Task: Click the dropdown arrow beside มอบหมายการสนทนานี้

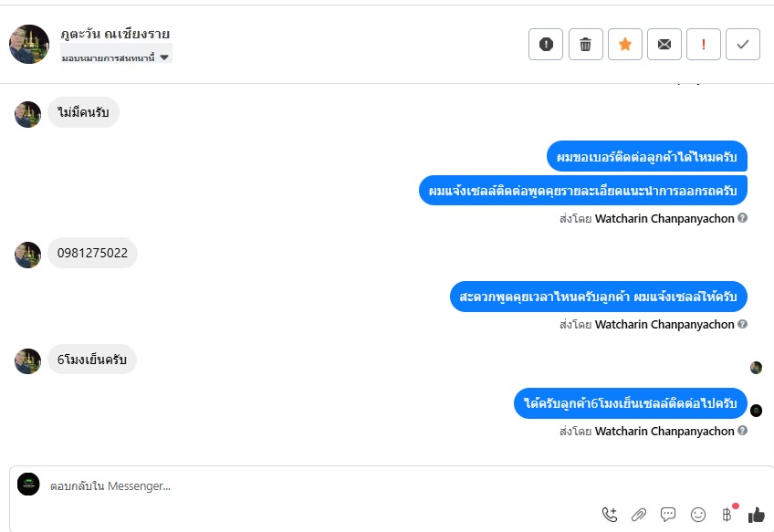Action: [164, 57]
